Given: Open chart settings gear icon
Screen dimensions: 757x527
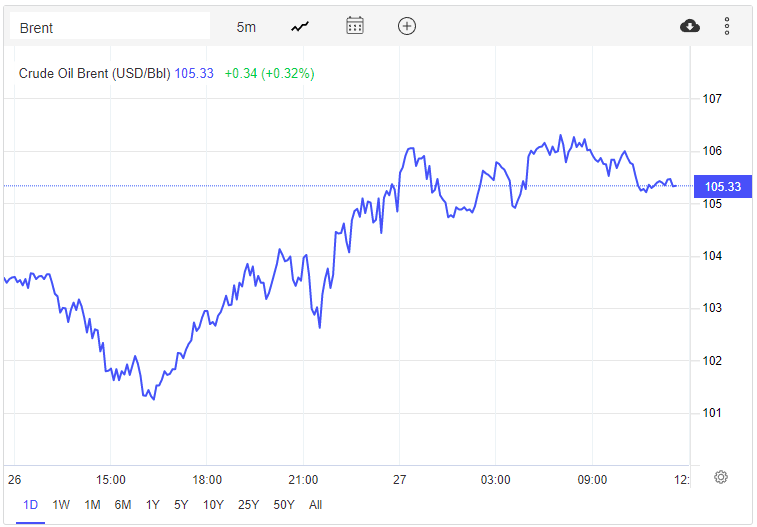Looking at the screenshot, I should tap(720, 477).
